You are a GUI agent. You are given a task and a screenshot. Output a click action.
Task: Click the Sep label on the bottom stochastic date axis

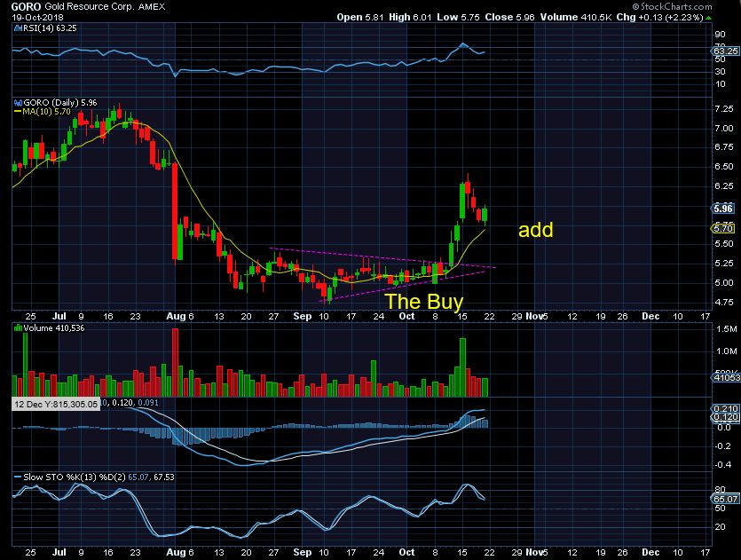[x=303, y=552]
